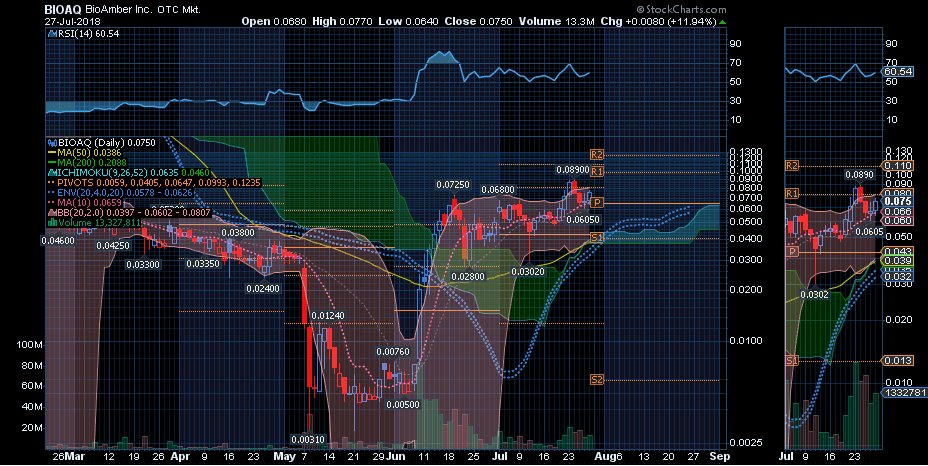Screen dimensions: 928x466
Task: Select the S2 pivot tag on main chart
Action: [597, 380]
